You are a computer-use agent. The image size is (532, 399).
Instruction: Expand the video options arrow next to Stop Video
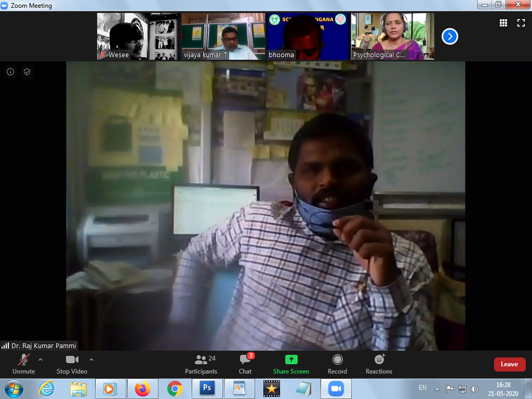tap(91, 360)
